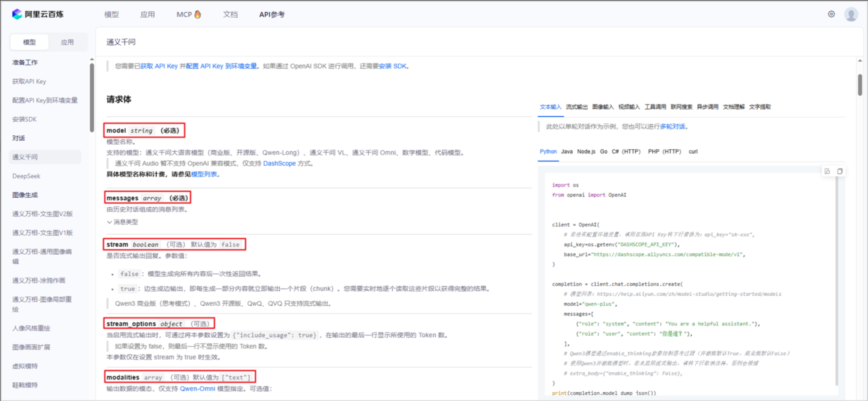Select the curl code tab
The width and height of the screenshot is (868, 401).
click(x=693, y=152)
